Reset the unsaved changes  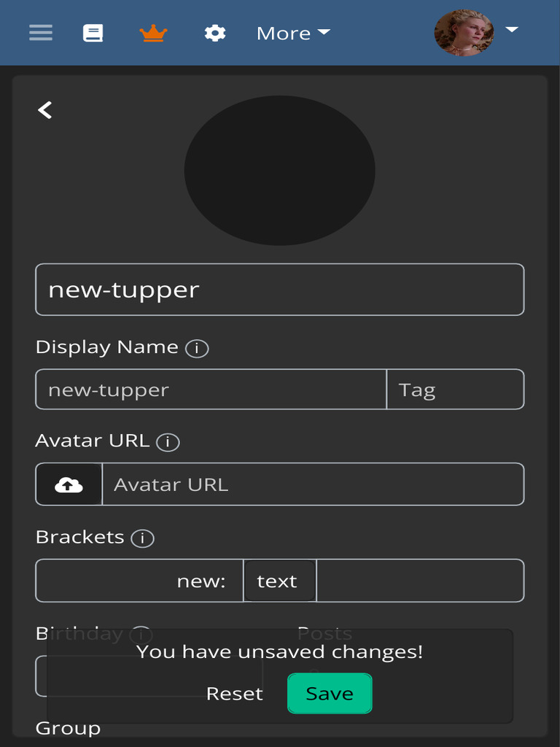pos(234,693)
